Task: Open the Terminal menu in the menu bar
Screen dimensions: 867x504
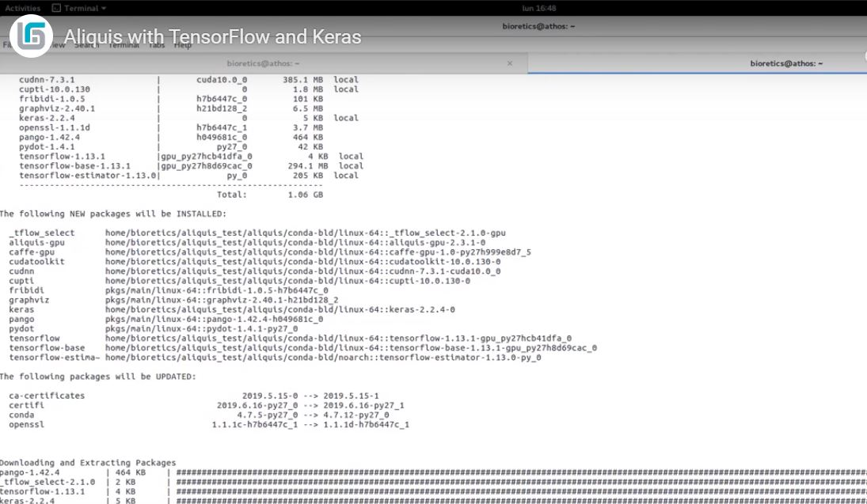Action: tap(123, 45)
